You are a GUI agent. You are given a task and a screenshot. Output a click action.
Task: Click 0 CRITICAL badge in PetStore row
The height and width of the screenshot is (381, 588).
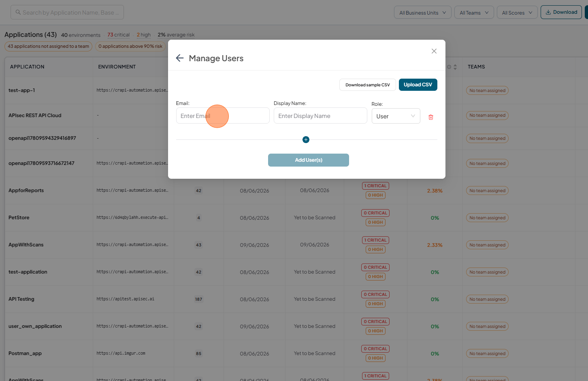(375, 213)
